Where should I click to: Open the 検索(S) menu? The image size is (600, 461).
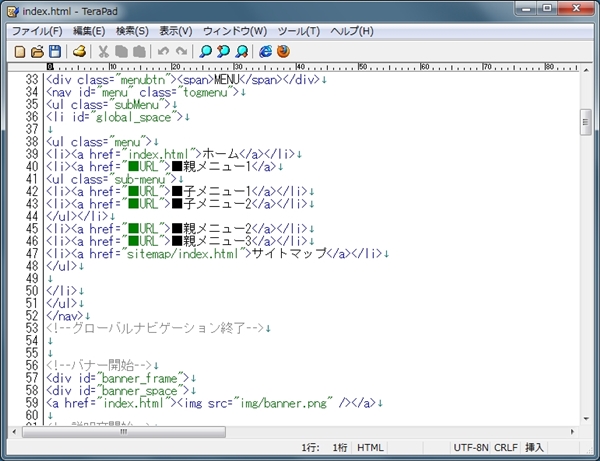132,31
